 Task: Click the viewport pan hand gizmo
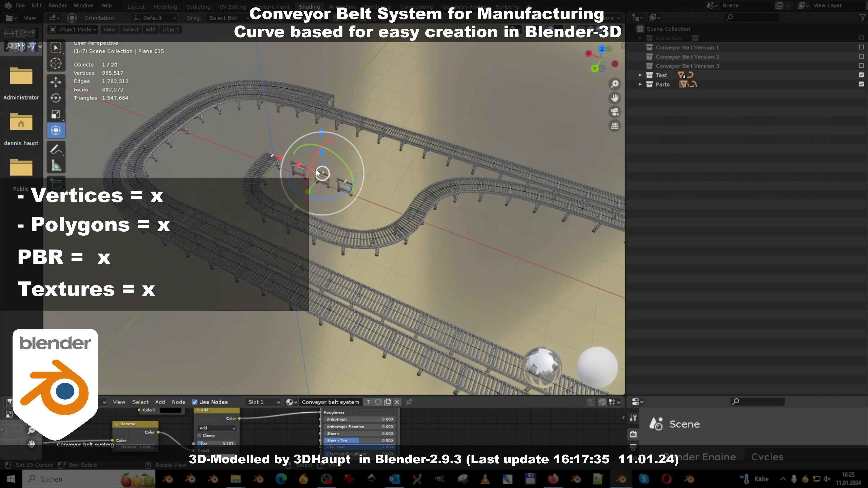click(615, 98)
